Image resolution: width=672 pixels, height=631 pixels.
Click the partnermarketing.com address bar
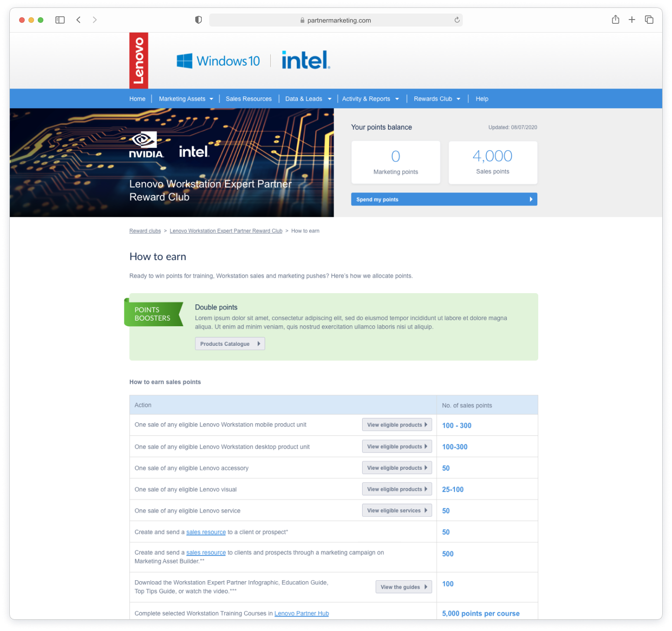click(336, 20)
